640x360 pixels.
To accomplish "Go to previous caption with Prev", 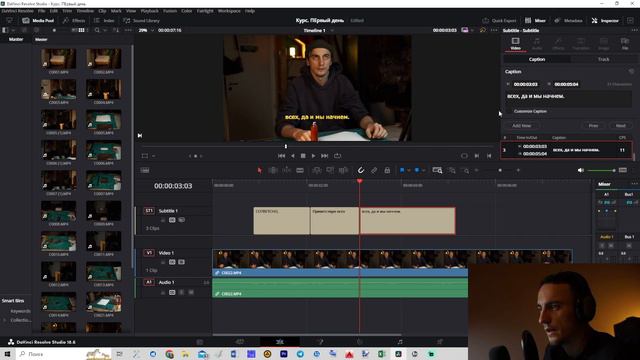I will pyautogui.click(x=593, y=126).
